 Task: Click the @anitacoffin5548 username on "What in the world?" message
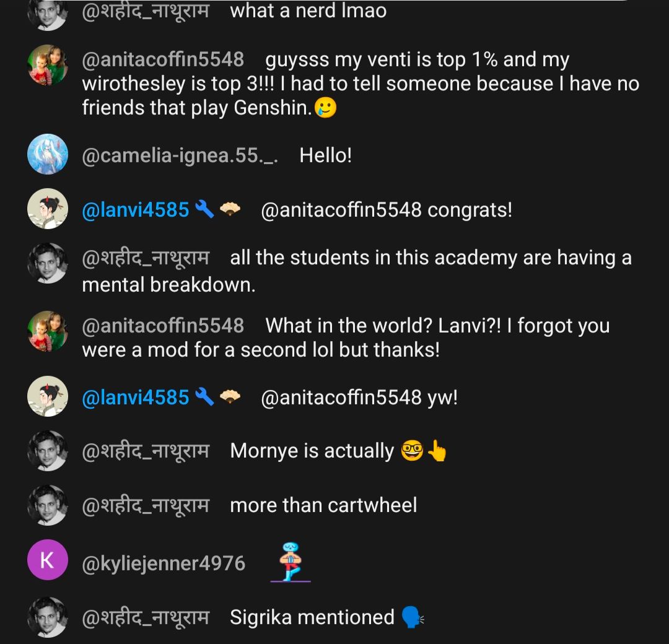click(x=163, y=326)
